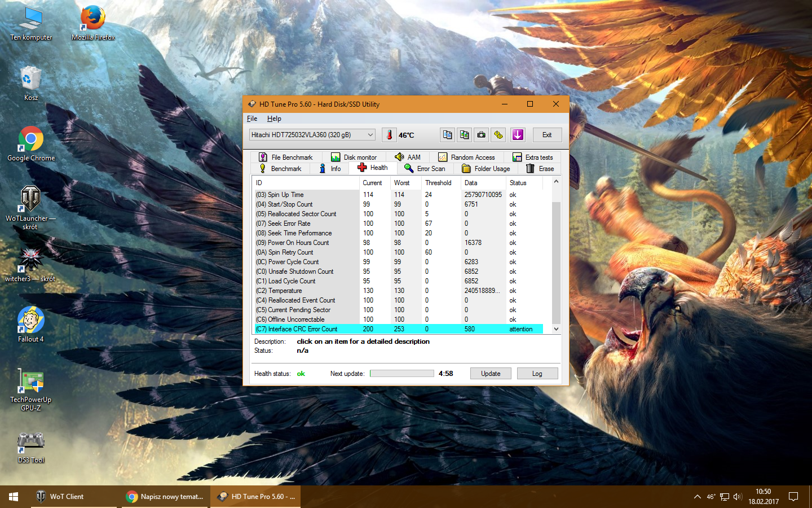This screenshot has width=812, height=508.
Task: Switch to the File Benchmark tab
Action: (285, 157)
